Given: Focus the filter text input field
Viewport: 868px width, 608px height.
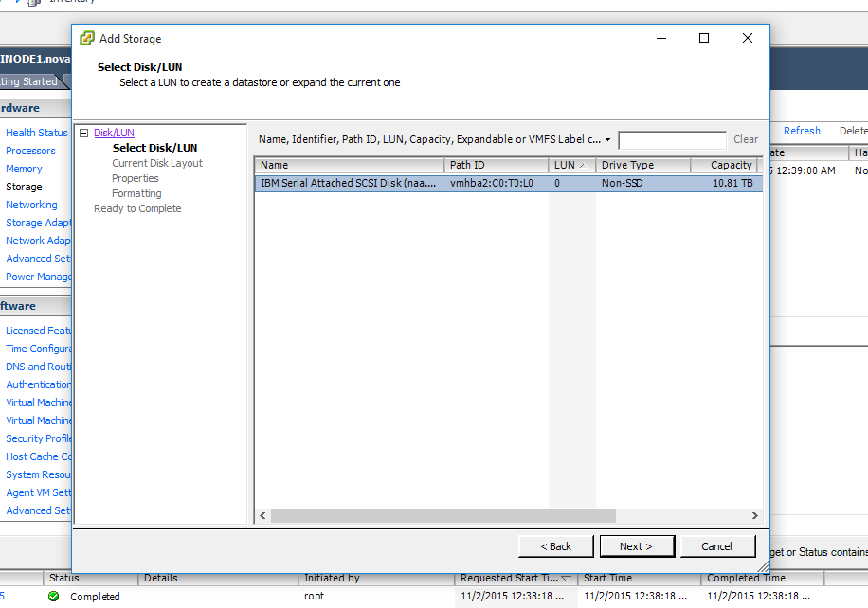Looking at the screenshot, I should pyautogui.click(x=672, y=140).
